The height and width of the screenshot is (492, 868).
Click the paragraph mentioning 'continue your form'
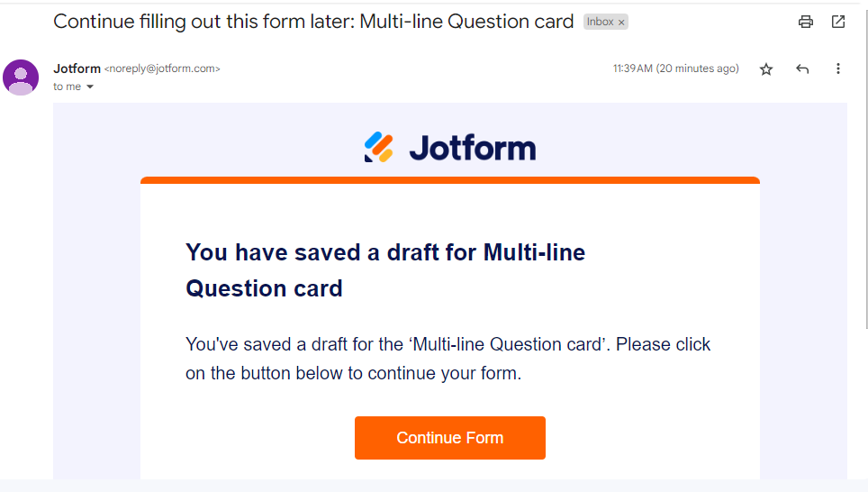pyautogui.click(x=448, y=359)
